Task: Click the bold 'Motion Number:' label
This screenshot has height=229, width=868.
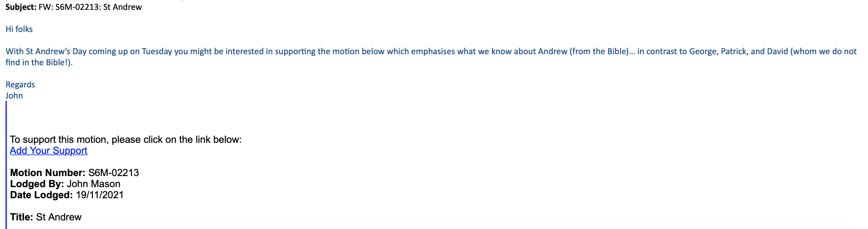Action: pos(48,173)
